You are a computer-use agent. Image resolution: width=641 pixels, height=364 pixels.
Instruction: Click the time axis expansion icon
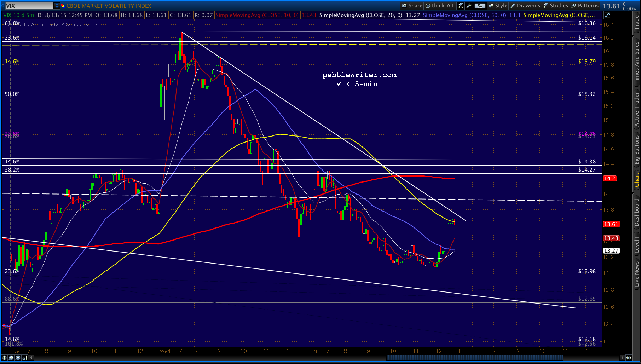629,358
